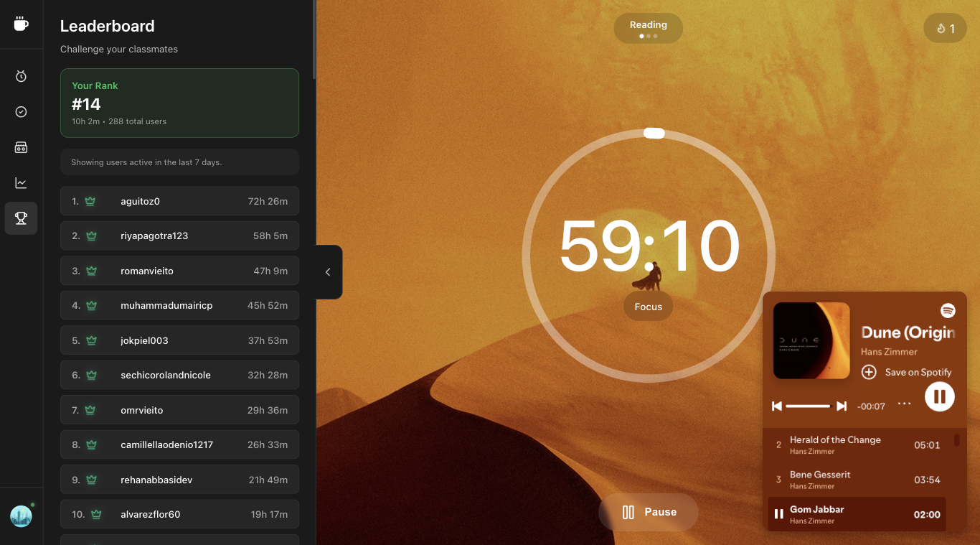980x545 pixels.
Task: Open the sounds panel from the sidebar
Action: coord(21,147)
